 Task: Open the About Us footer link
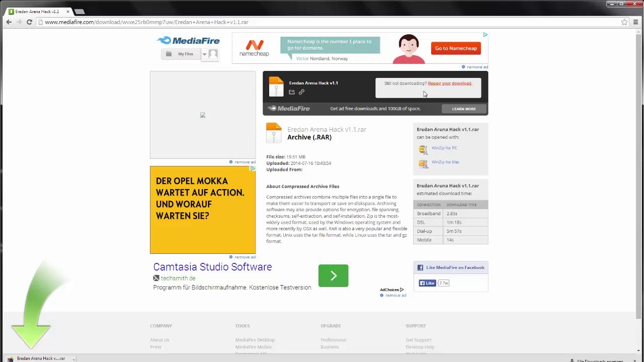[x=159, y=340]
